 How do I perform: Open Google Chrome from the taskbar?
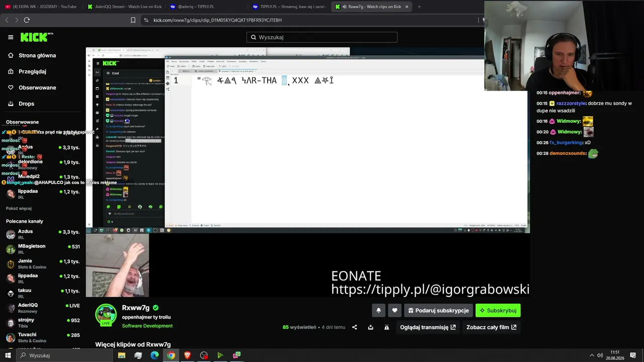(x=171, y=355)
